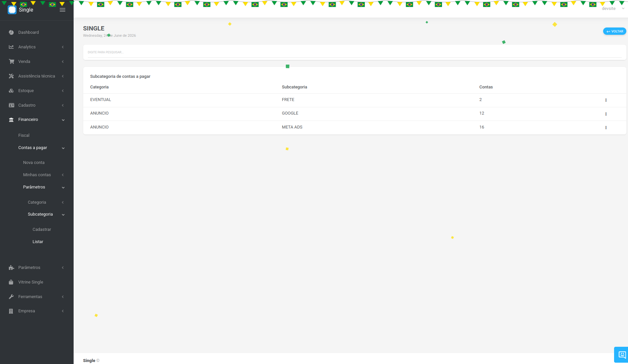
Task: Click the Dashboard pie chart icon
Action: click(11, 32)
